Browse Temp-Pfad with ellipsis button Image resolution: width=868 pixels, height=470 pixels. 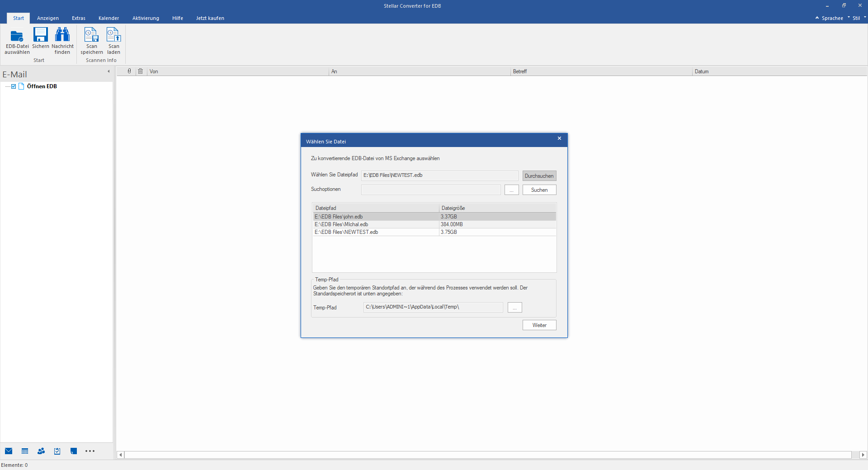[514, 308]
